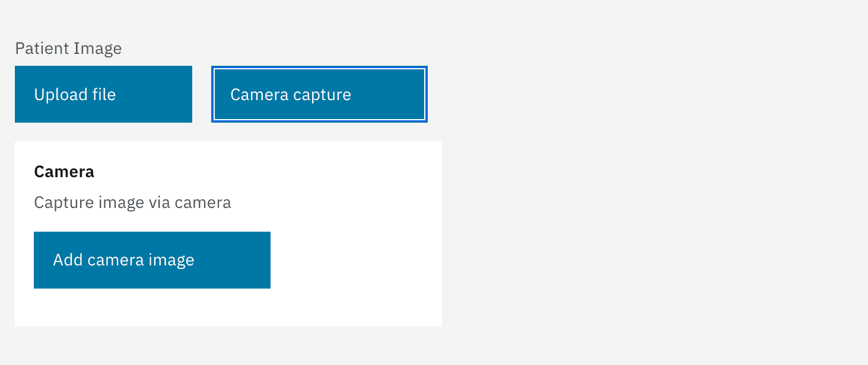Click the 'Add camera image' text
The height and width of the screenshot is (365, 868).
(123, 260)
